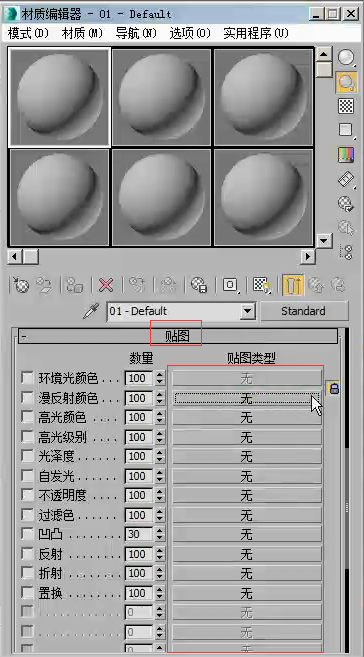This screenshot has height=657, width=364.
Task: Select the bottom-right sample sphere slot
Action: click(264, 197)
